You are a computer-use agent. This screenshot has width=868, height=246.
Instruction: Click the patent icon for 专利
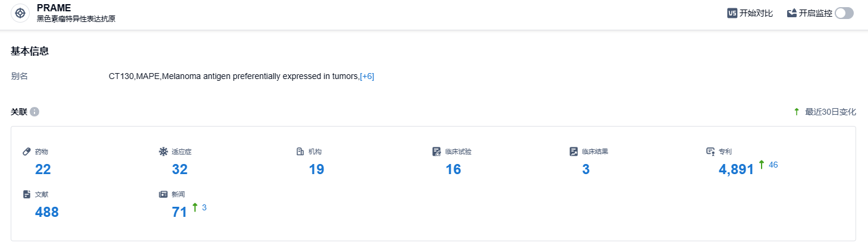click(x=710, y=152)
